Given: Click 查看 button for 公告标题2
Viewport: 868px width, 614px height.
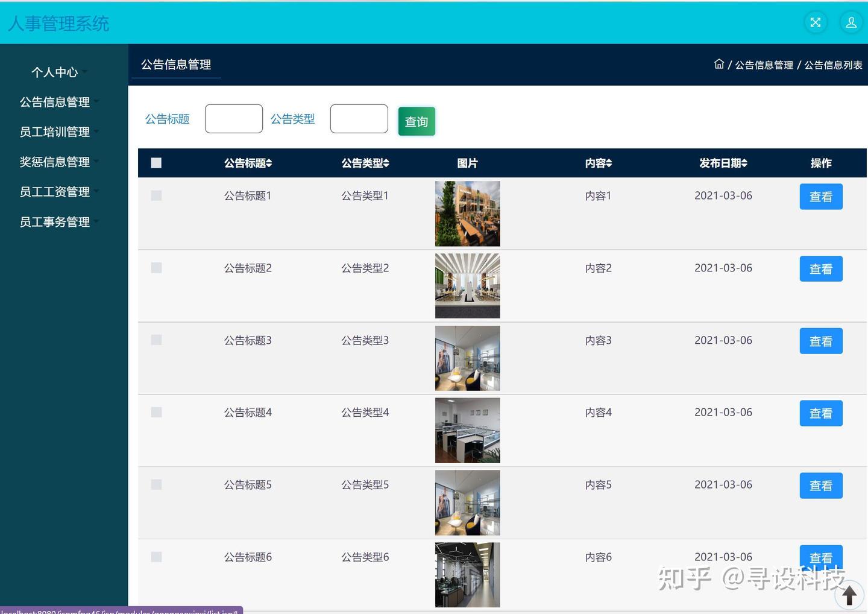Looking at the screenshot, I should 820,268.
